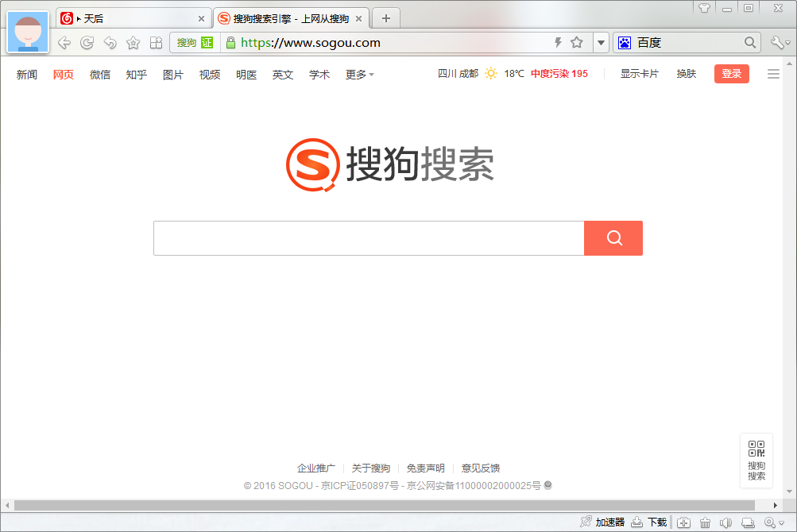This screenshot has width=797, height=532.
Task: Focus the main Sogou search input field
Action: [x=369, y=238]
